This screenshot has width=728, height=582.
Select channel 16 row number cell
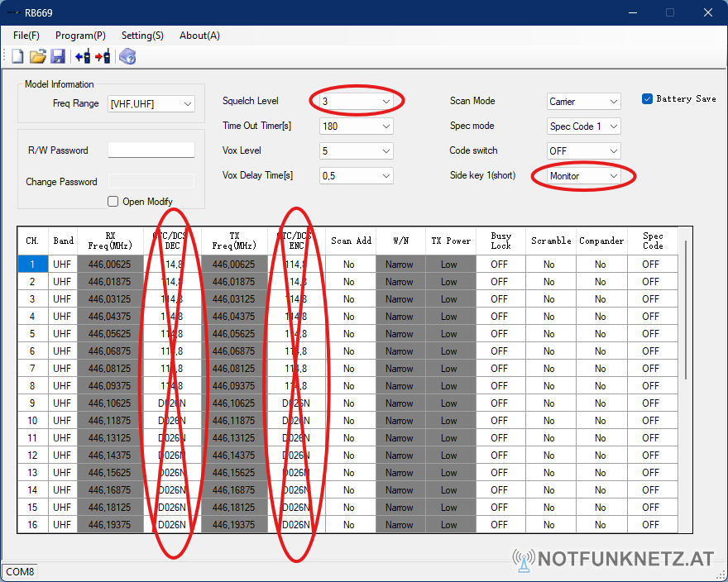32,524
